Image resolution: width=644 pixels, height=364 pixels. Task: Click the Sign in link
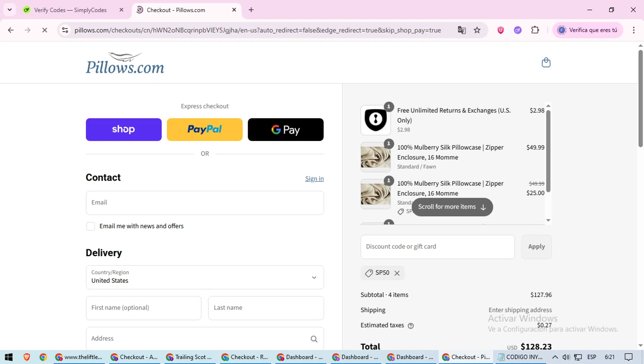point(314,179)
